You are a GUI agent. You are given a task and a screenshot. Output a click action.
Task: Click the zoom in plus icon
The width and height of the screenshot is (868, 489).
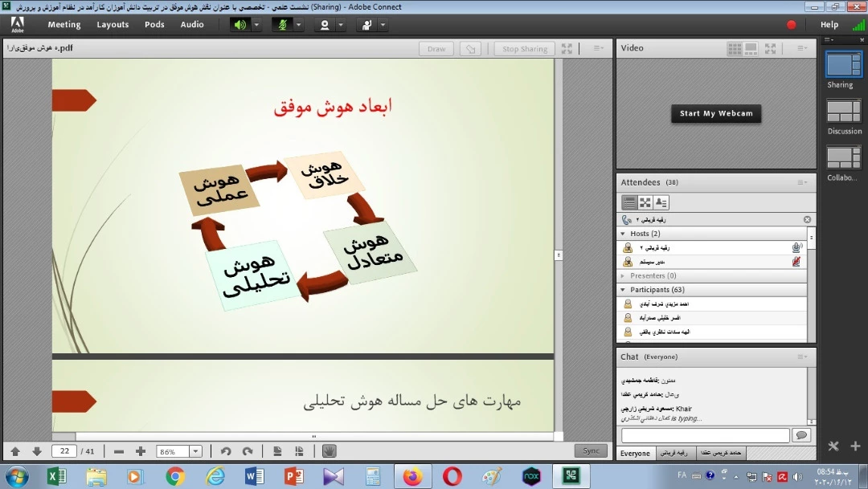pos(141,451)
